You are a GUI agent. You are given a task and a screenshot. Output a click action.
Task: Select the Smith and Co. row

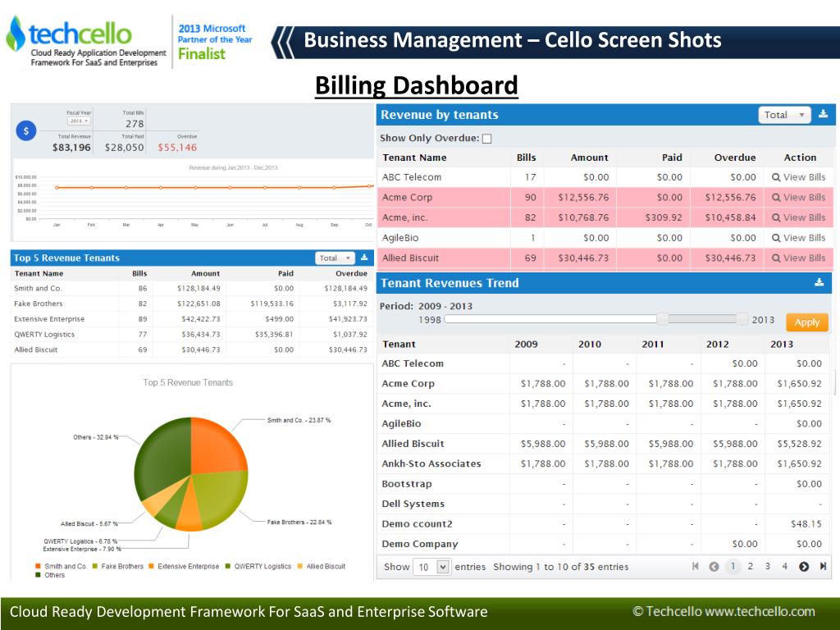pos(192,288)
